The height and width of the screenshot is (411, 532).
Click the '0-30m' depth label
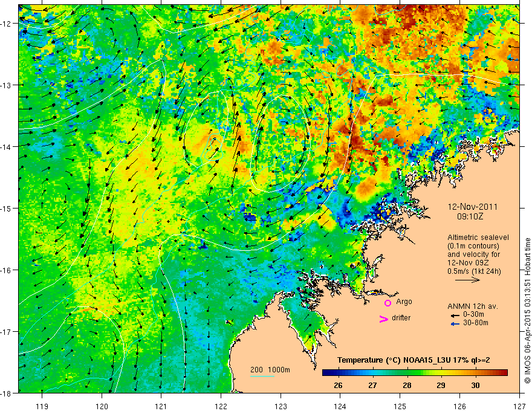pos(473,314)
